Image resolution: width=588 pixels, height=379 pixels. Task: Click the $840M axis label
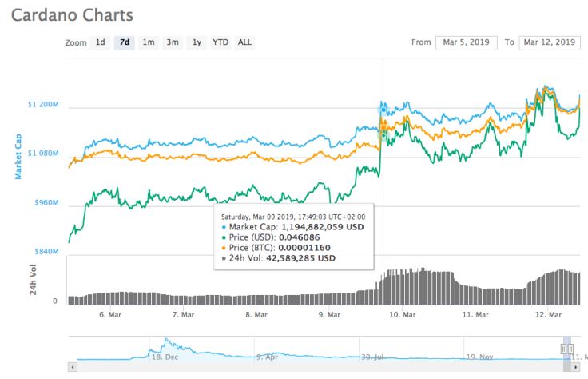[46, 251]
